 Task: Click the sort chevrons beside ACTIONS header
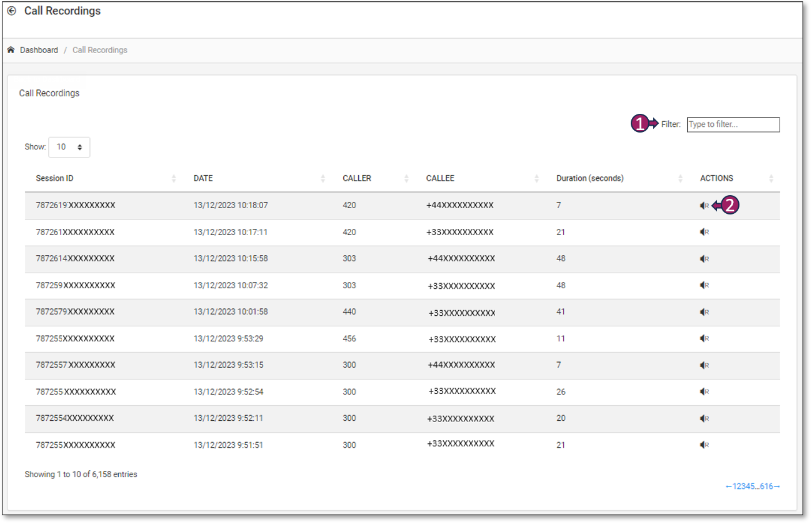(x=770, y=178)
